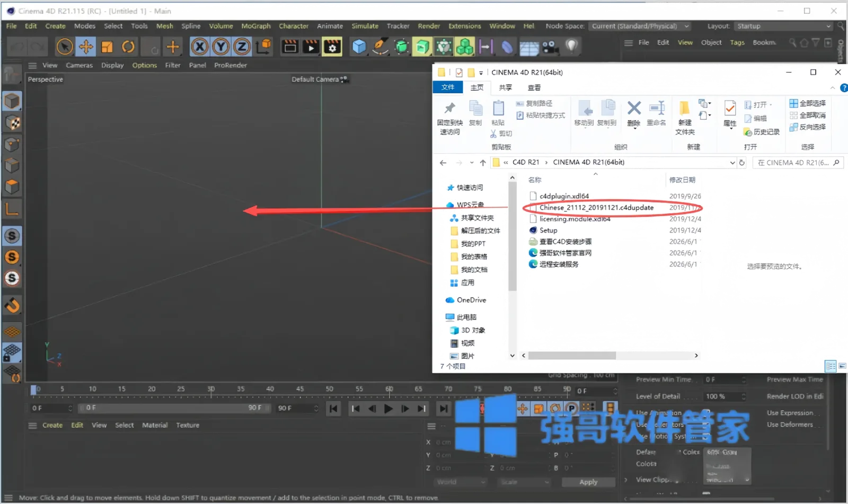The height and width of the screenshot is (504, 848).
Task: Expand the View Clipping section
Action: 626,480
